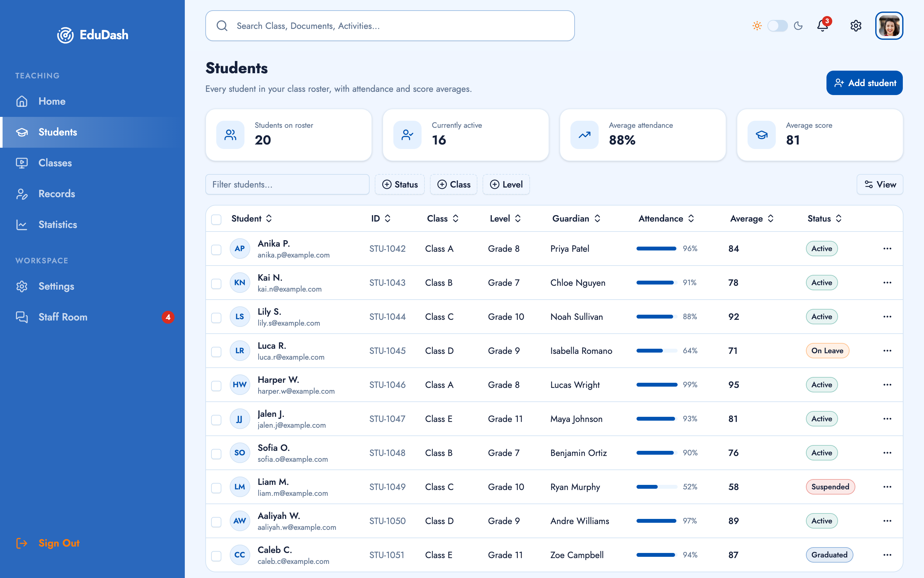
Task: Open the user profile avatar
Action: 889,26
